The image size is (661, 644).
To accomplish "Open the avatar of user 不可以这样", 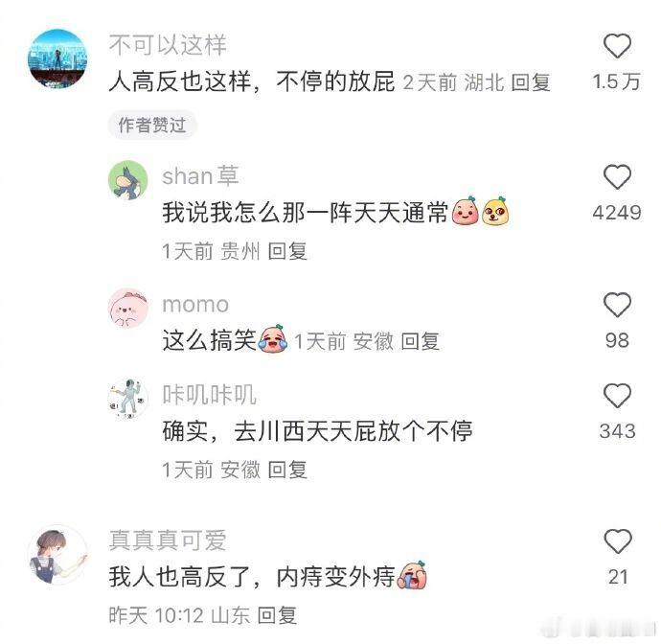I will click(57, 58).
